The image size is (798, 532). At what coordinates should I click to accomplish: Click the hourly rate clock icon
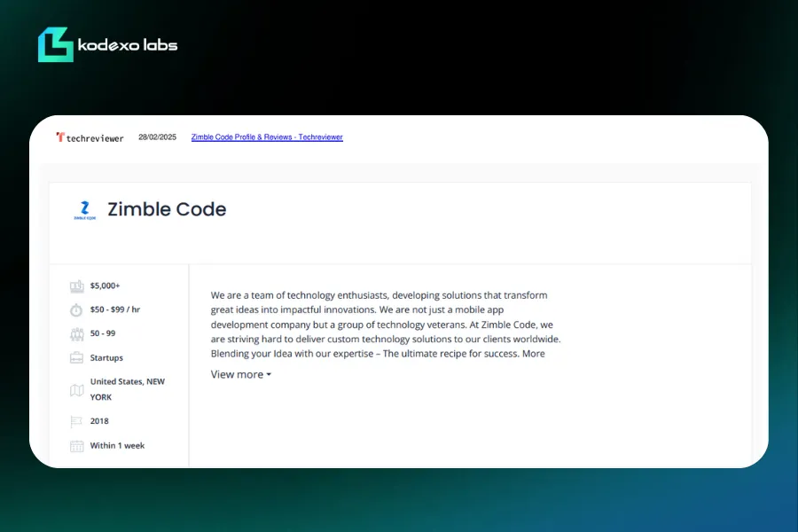point(76,310)
